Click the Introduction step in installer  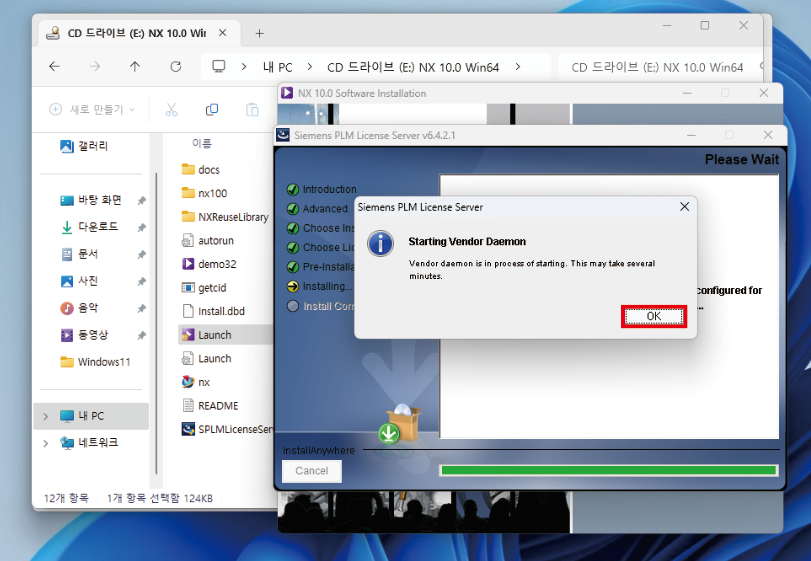322,189
